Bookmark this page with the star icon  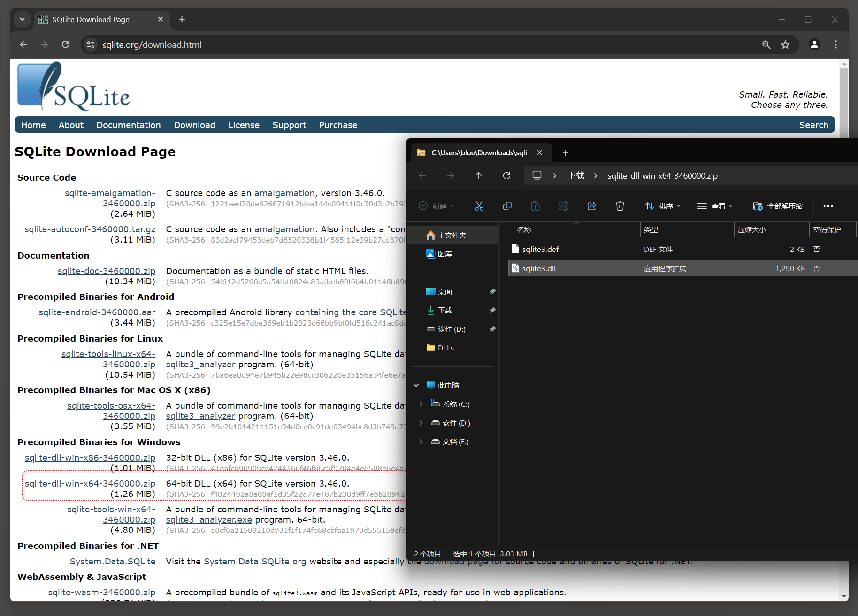click(785, 45)
